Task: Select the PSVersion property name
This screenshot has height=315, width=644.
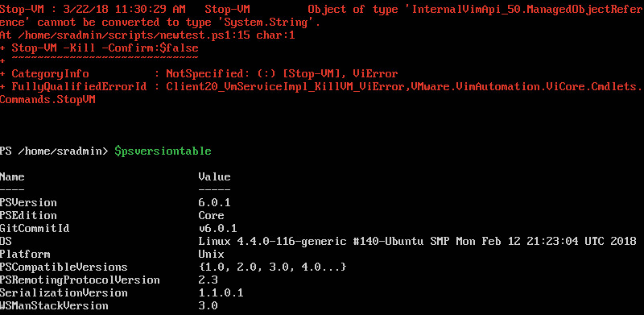Action: coord(28,203)
